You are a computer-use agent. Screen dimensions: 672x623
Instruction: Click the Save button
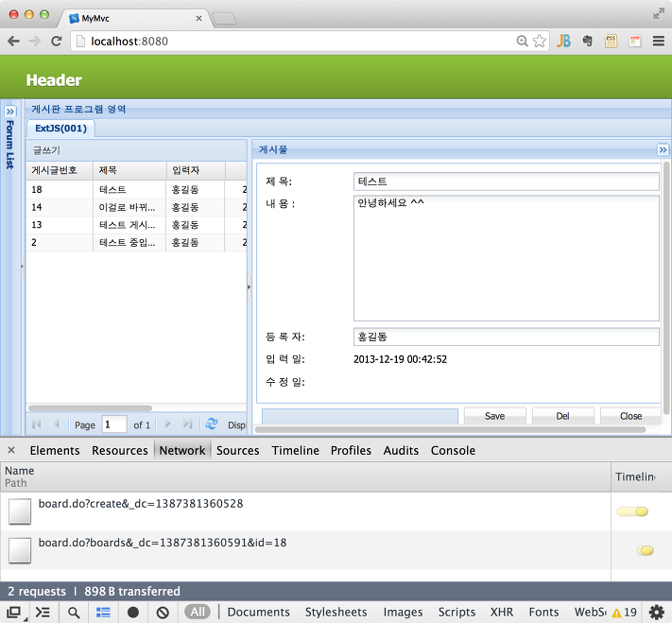coord(494,416)
